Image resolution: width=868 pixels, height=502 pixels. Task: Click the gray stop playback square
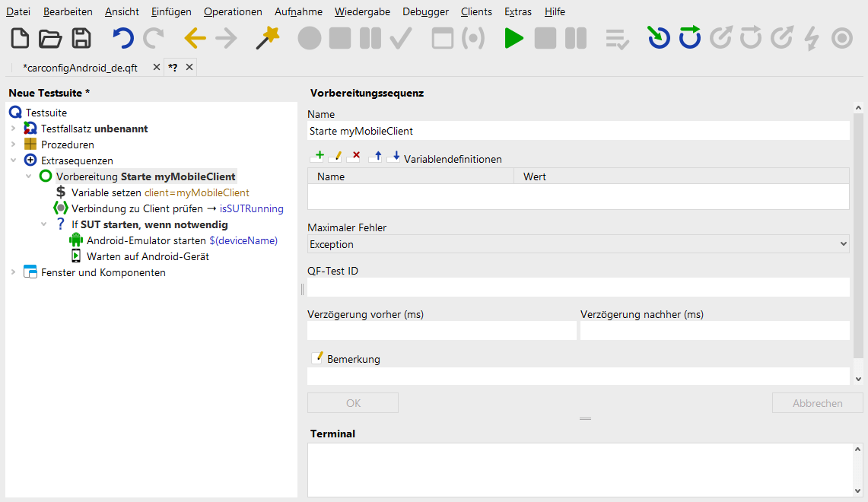pyautogui.click(x=545, y=39)
